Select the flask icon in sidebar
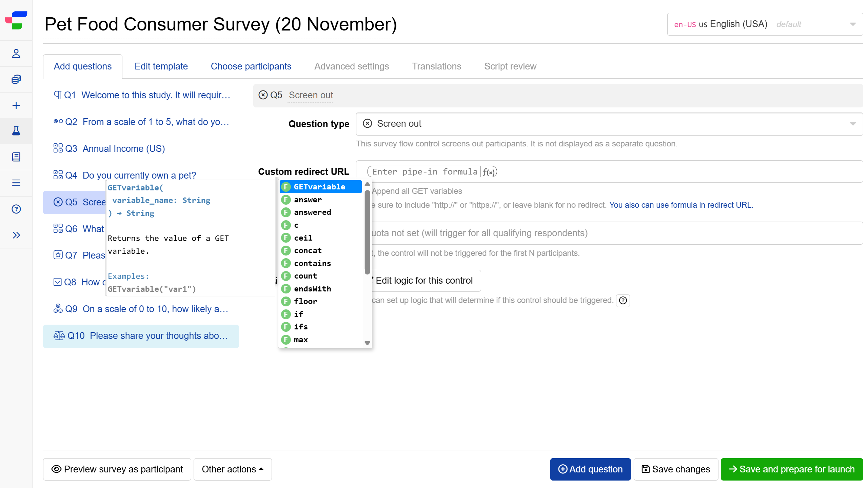 pyautogui.click(x=16, y=131)
